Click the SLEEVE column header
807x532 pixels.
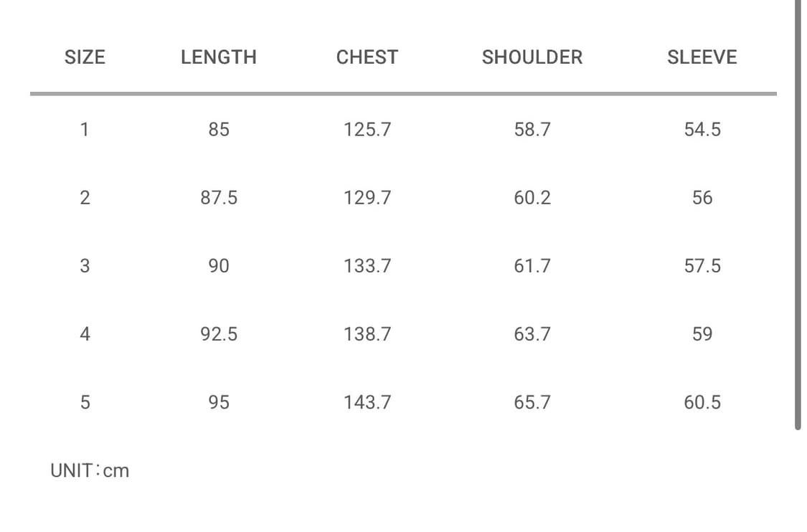[702, 57]
